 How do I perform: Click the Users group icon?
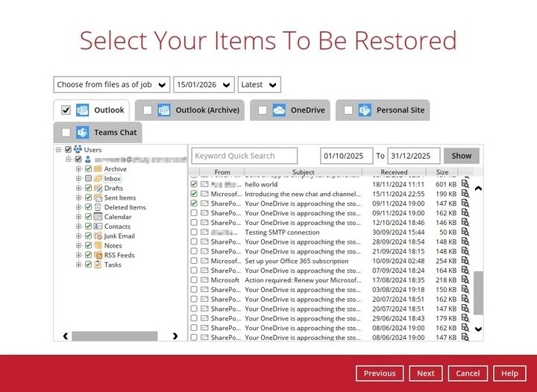[78, 150]
